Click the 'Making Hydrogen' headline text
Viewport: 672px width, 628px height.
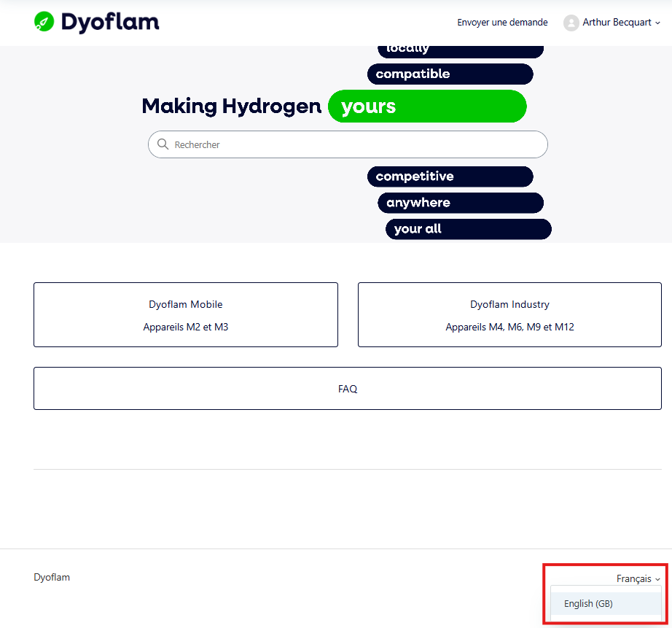[232, 106]
